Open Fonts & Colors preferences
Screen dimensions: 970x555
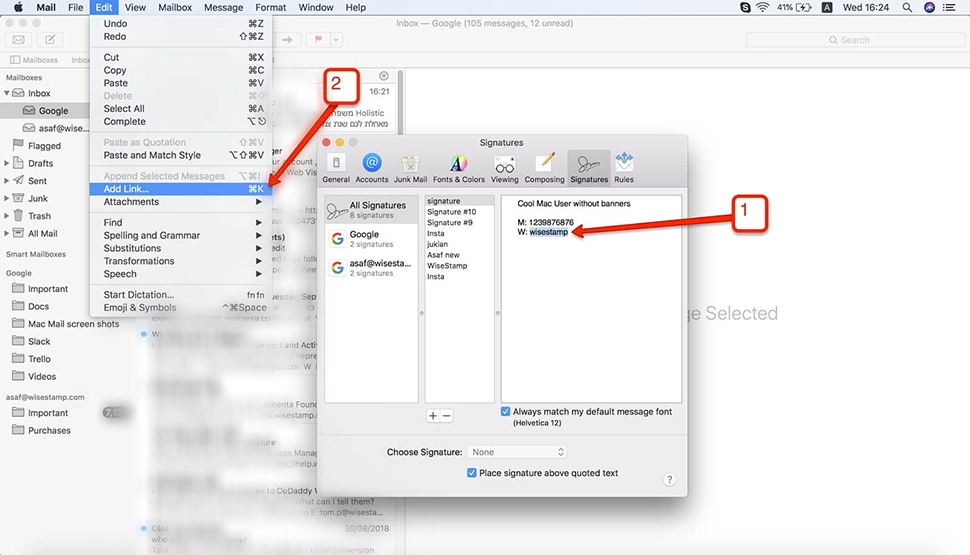[458, 168]
